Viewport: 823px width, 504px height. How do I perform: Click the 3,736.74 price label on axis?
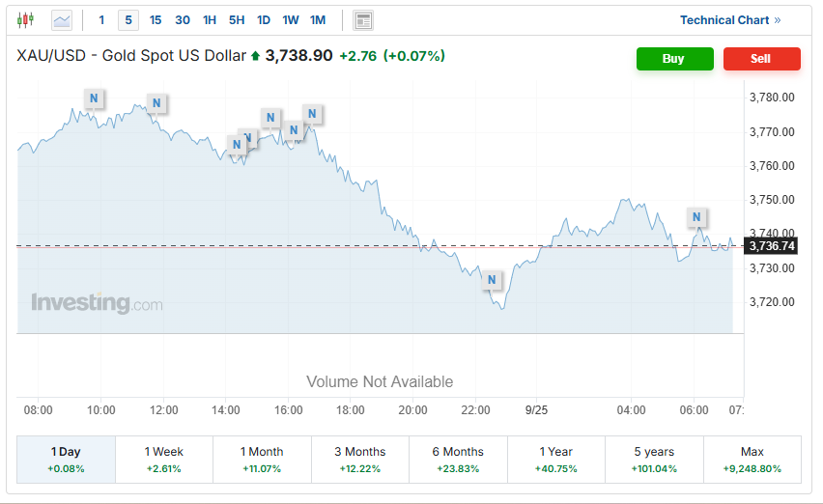coord(772,246)
